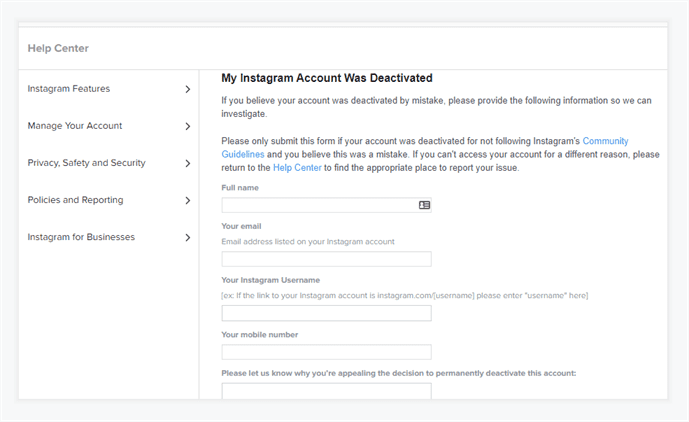Expand Instagram Features chevron arrow
689x422 pixels.
pyautogui.click(x=188, y=89)
